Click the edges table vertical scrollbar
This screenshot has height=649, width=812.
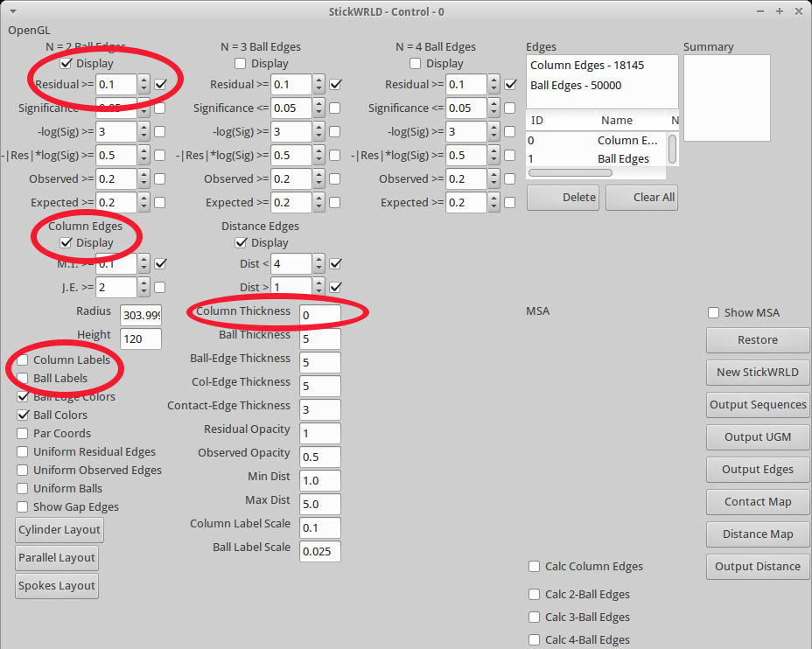point(672,149)
